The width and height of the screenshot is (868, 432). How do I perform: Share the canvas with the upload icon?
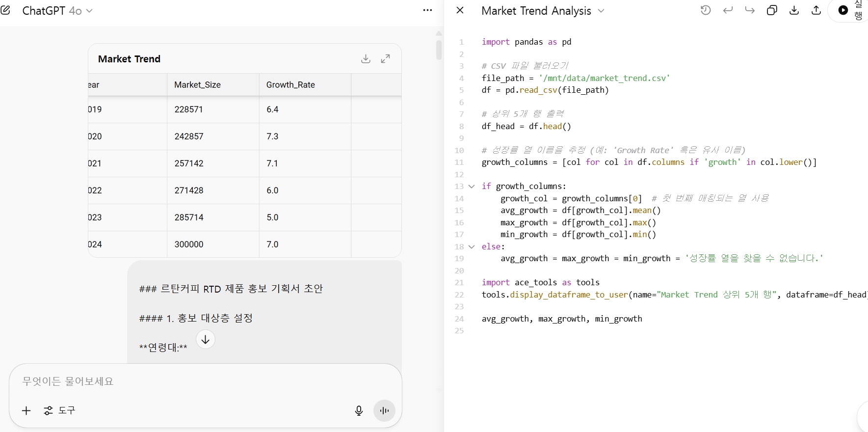[x=816, y=10]
